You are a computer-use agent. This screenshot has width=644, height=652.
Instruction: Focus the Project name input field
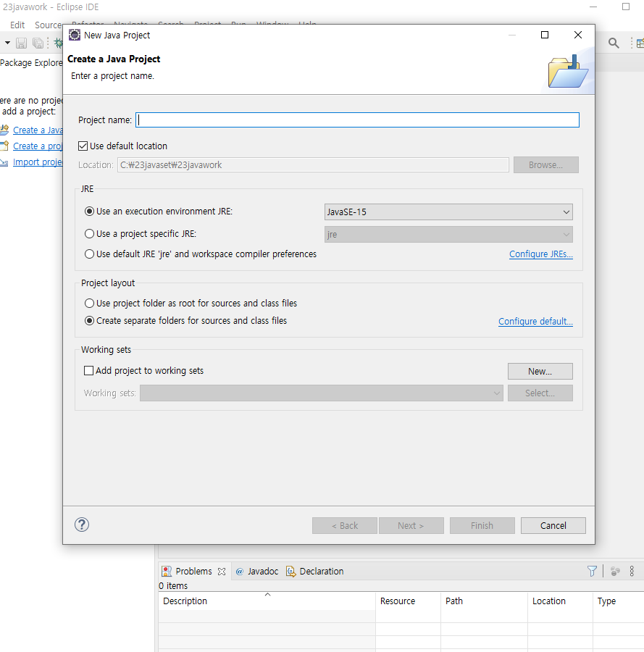(x=358, y=120)
